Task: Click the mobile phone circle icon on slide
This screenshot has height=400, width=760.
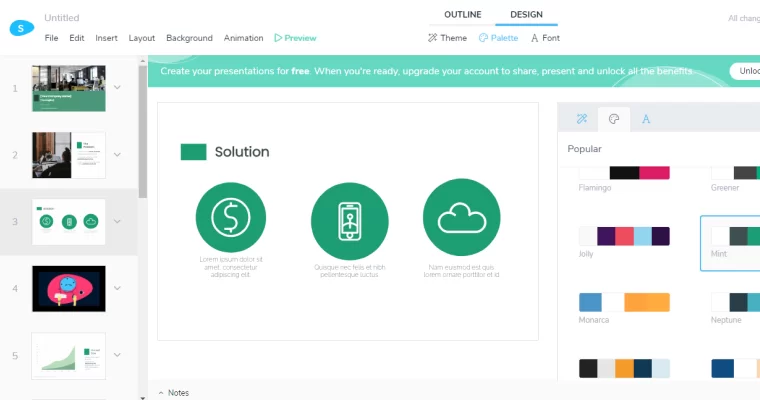Action: (x=349, y=221)
